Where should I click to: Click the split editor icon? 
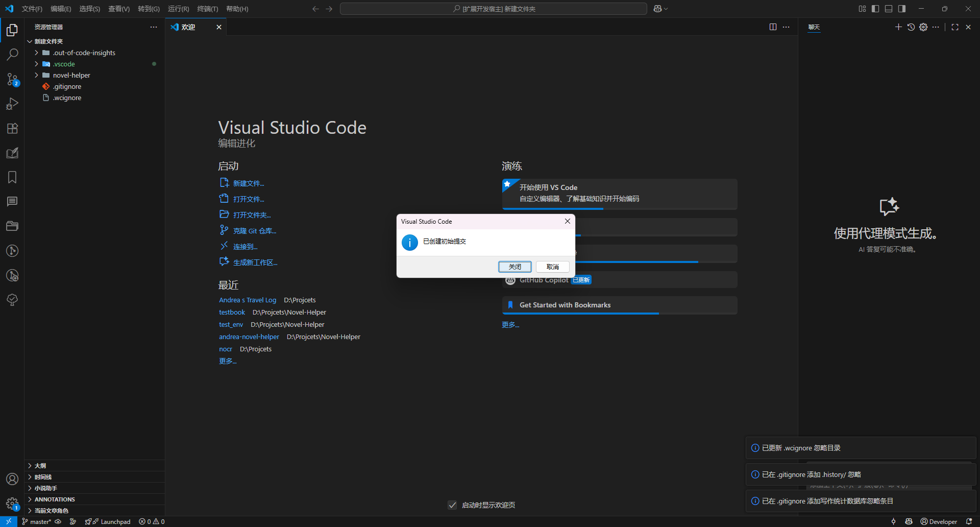coord(773,27)
